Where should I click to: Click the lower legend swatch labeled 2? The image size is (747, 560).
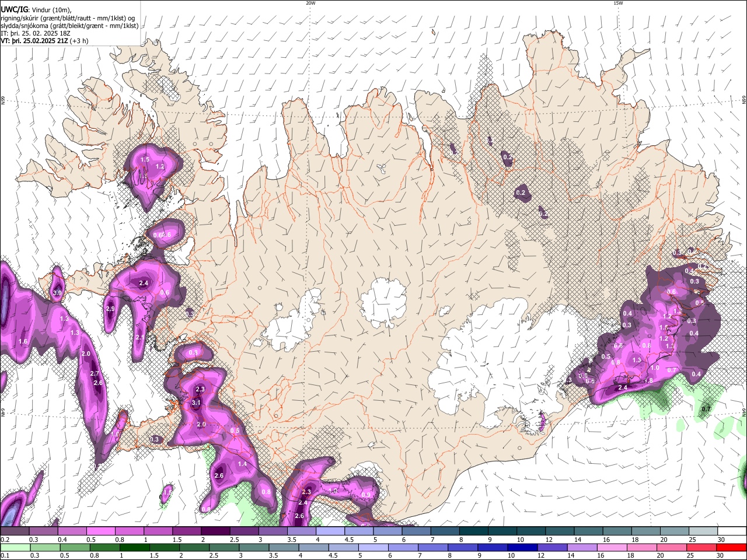pyautogui.click(x=194, y=547)
